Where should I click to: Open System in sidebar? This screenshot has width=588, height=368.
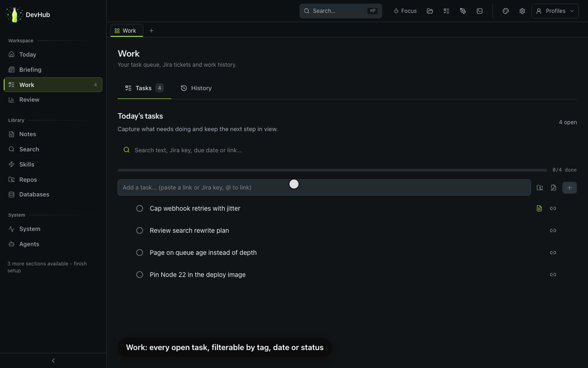53,229
